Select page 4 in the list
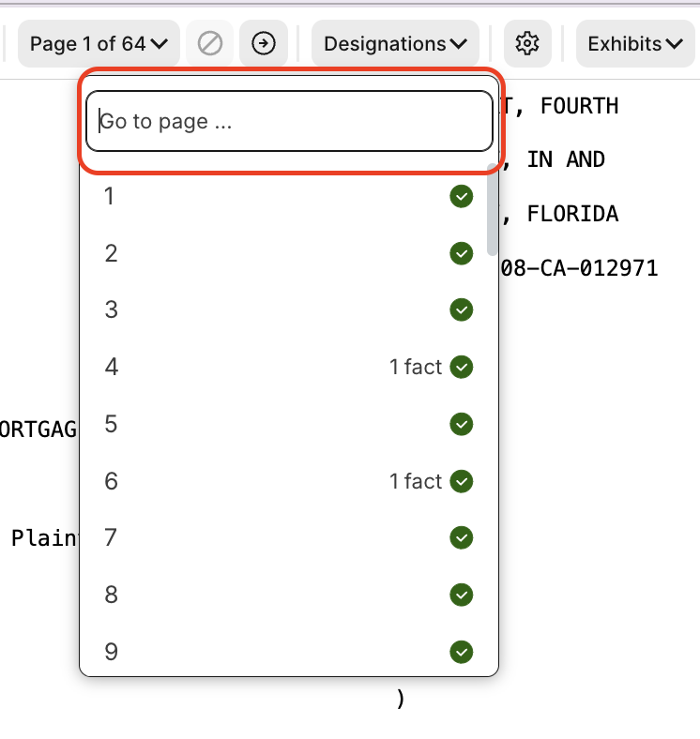 tap(112, 367)
